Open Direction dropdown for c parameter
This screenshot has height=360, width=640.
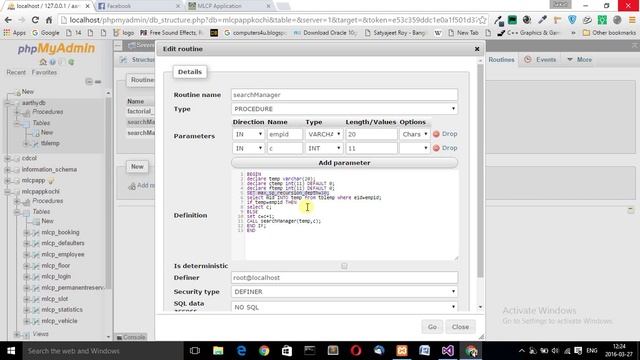tap(248, 148)
